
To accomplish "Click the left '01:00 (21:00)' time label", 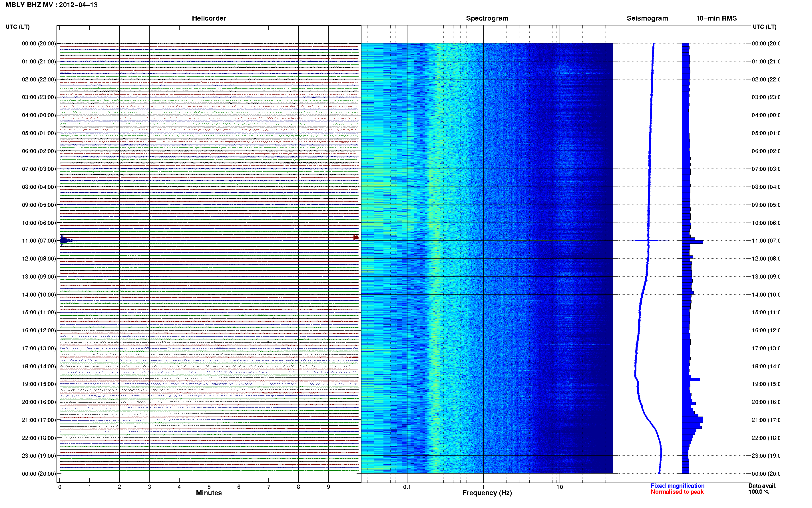I will click(x=39, y=61).
